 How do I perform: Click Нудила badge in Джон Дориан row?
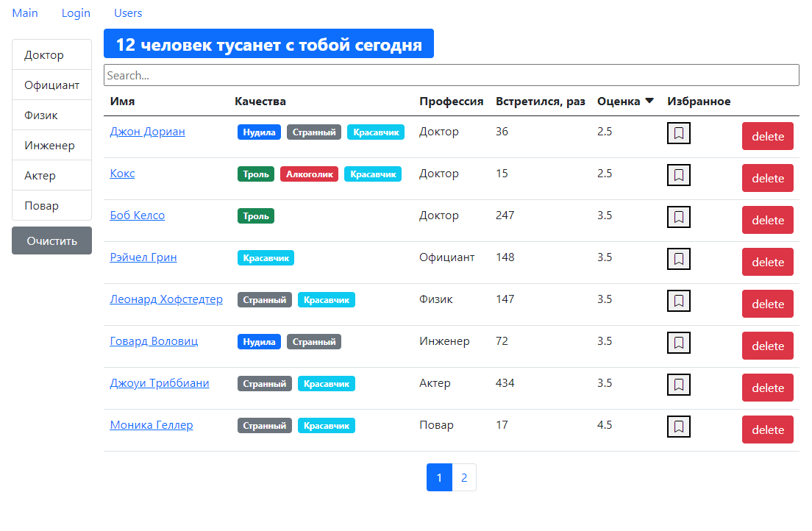(x=259, y=132)
